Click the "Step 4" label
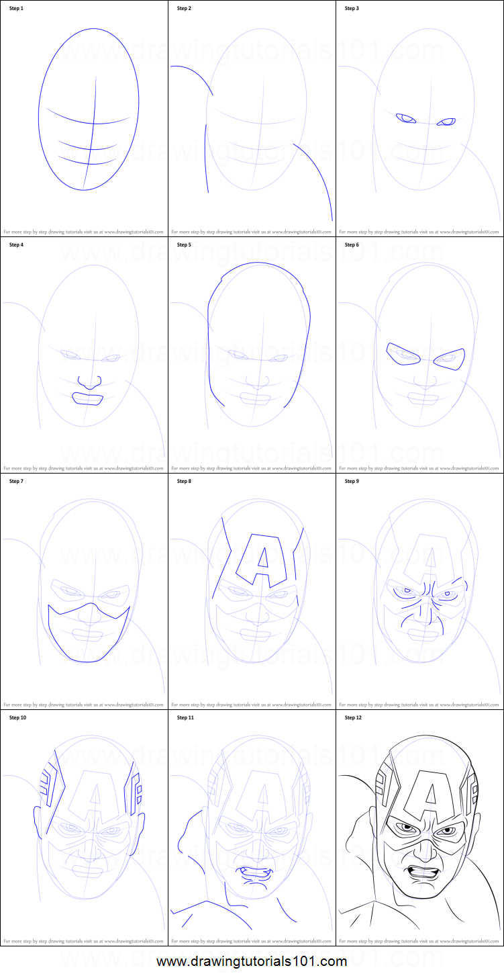The width and height of the screenshot is (504, 980). (x=17, y=245)
